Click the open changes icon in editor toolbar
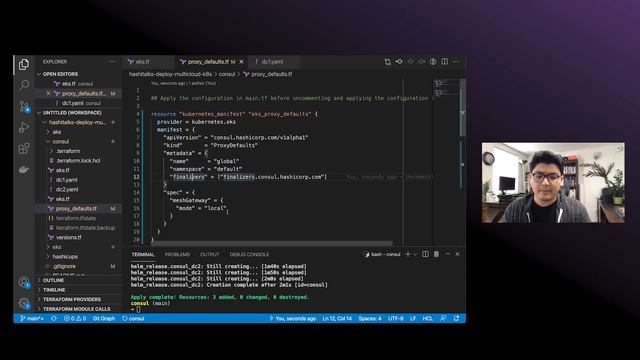Viewport: 640px width, 360px height. pos(387,62)
